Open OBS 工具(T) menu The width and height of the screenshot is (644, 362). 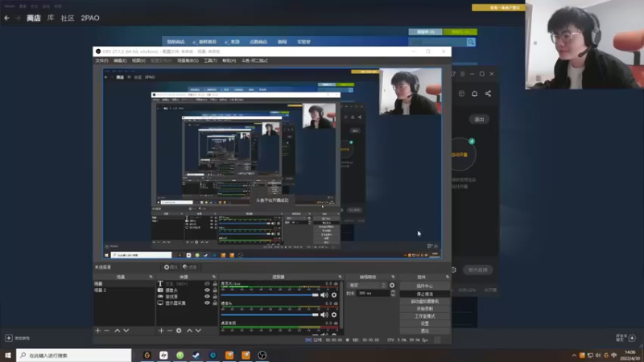210,61
